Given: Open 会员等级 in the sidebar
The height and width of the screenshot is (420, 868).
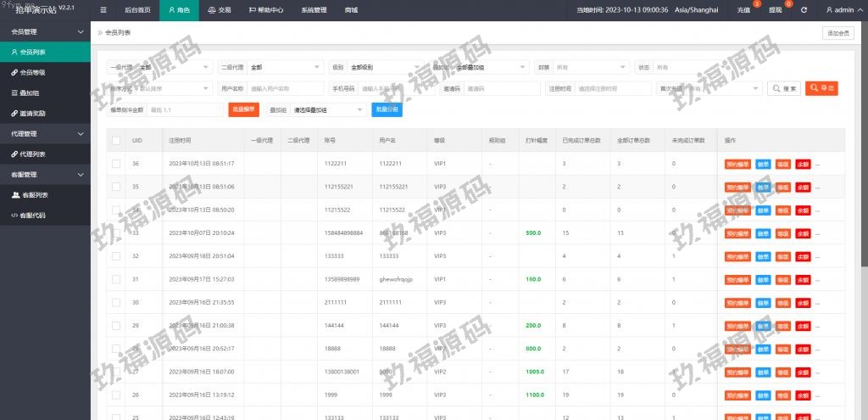Looking at the screenshot, I should coord(33,73).
